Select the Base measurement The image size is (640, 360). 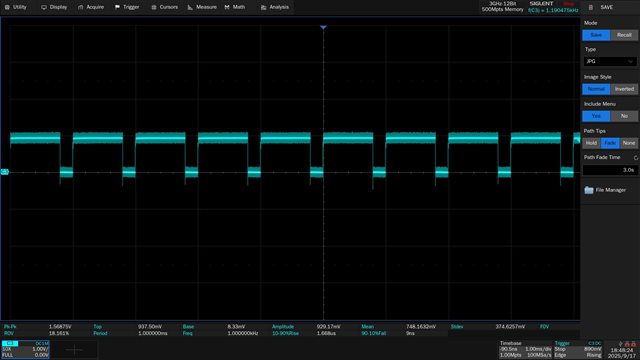pos(188,327)
